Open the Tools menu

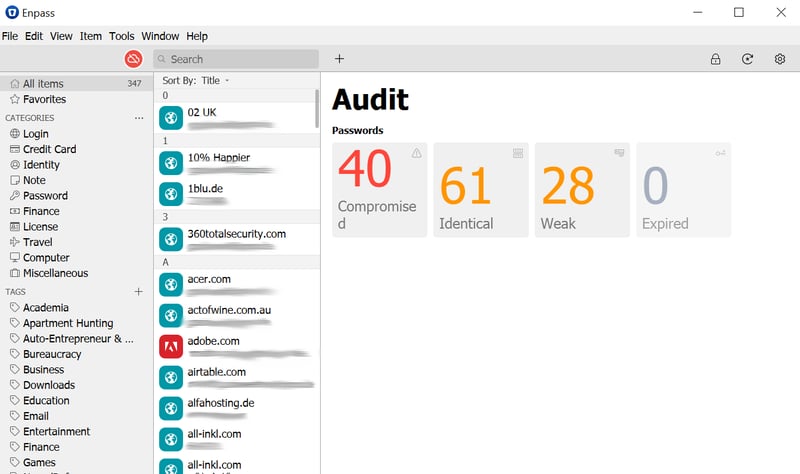(x=121, y=36)
